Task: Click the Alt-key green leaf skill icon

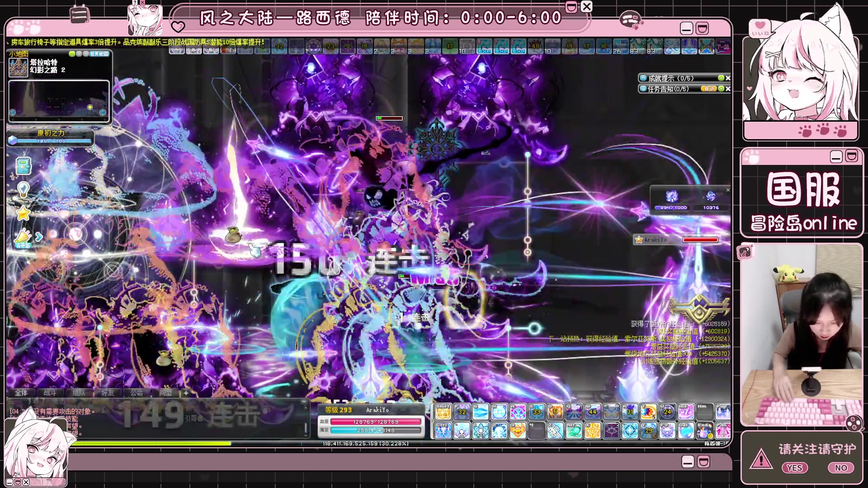Action: (x=573, y=431)
